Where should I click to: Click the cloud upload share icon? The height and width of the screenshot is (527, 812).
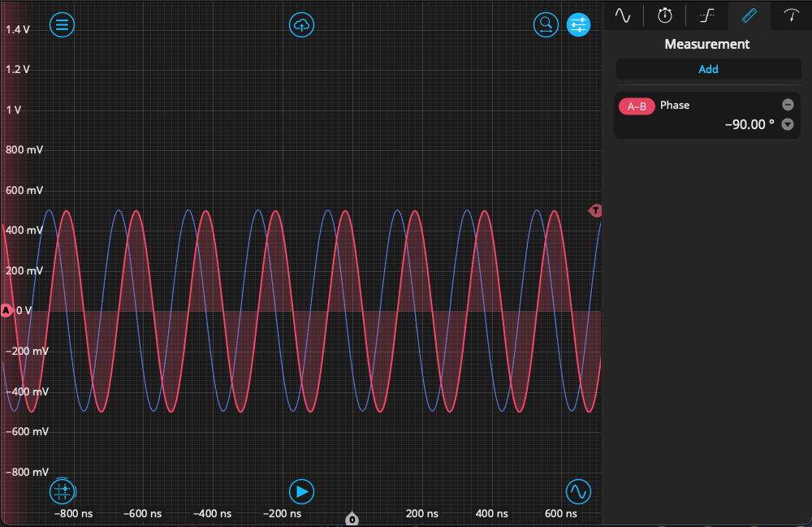point(302,25)
